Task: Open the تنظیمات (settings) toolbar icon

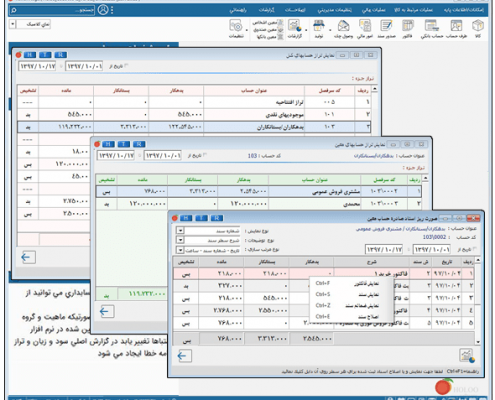Action: click(236, 29)
